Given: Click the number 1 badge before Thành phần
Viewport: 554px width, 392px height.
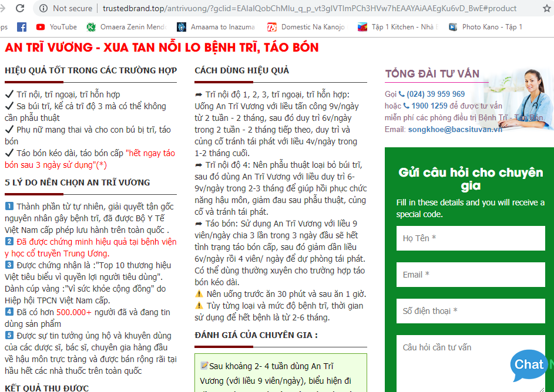Looking at the screenshot, I should tap(9, 206).
